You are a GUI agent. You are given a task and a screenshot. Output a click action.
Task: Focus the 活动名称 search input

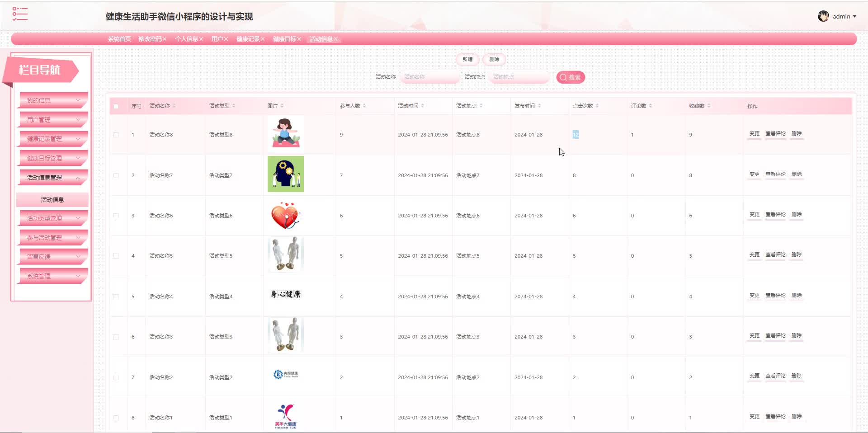click(x=429, y=77)
